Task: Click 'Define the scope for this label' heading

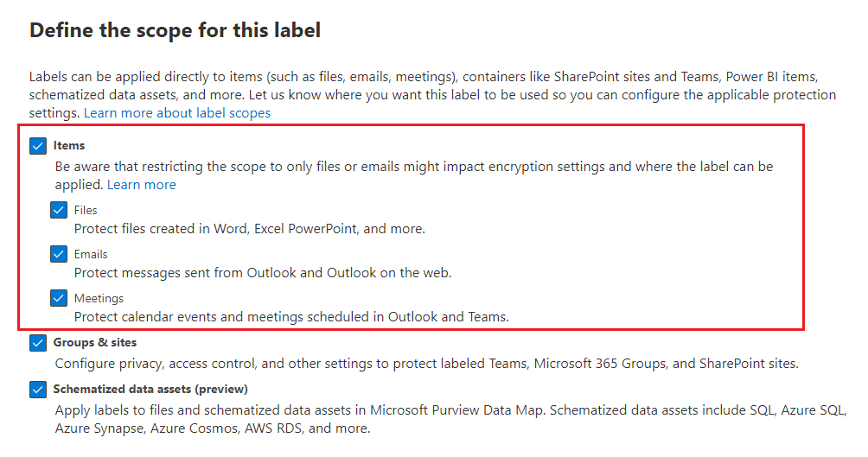Action: pyautogui.click(x=175, y=31)
